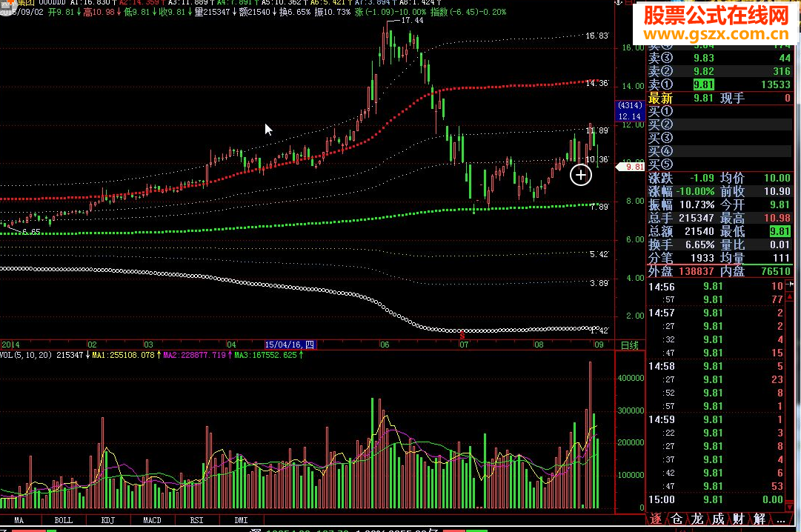Select the 15/04/16 date marker on time axis
The width and height of the screenshot is (801, 532).
290,345
